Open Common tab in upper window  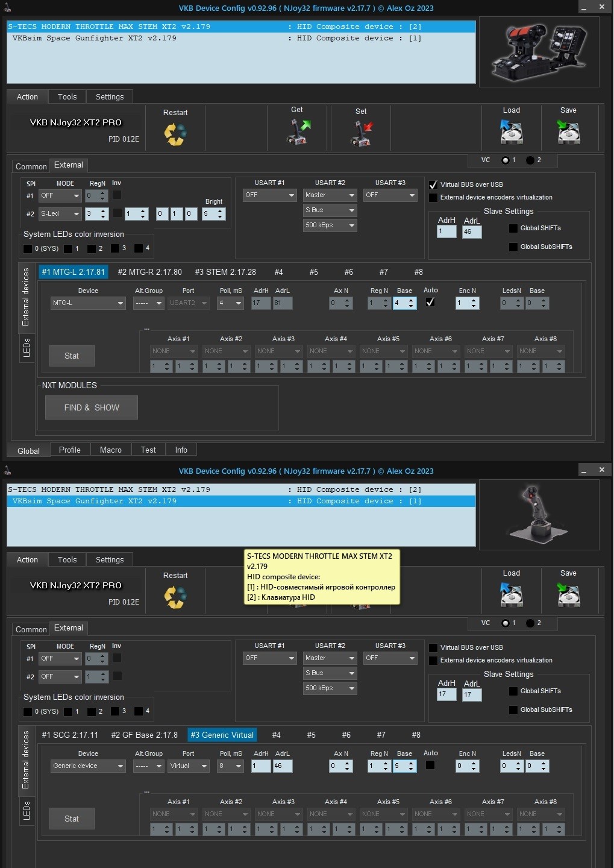click(31, 166)
